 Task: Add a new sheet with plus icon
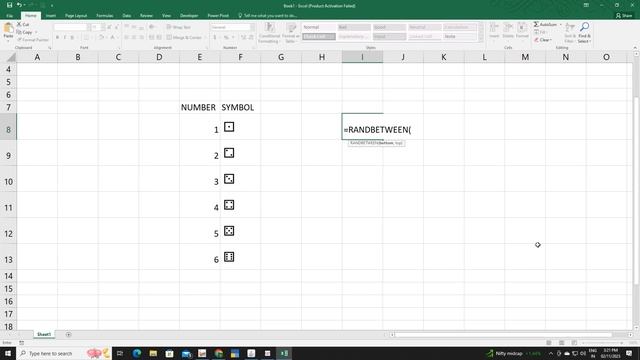[68, 334]
